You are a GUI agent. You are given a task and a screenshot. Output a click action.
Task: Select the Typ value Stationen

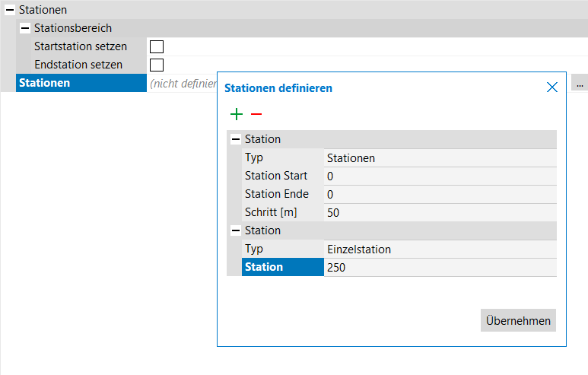point(440,158)
